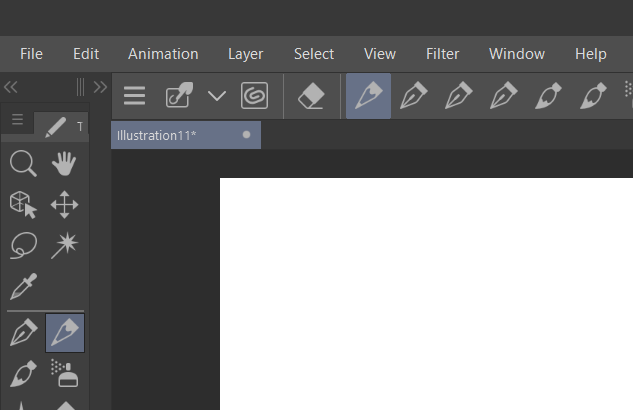Open the View menu
Viewport: 633px width, 410px height.
point(380,54)
